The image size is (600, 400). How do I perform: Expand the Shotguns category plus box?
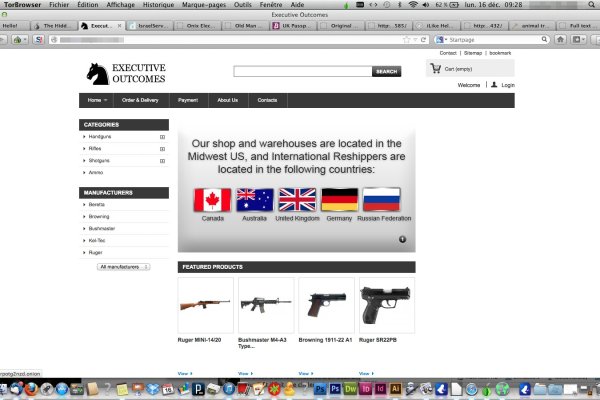[162, 160]
